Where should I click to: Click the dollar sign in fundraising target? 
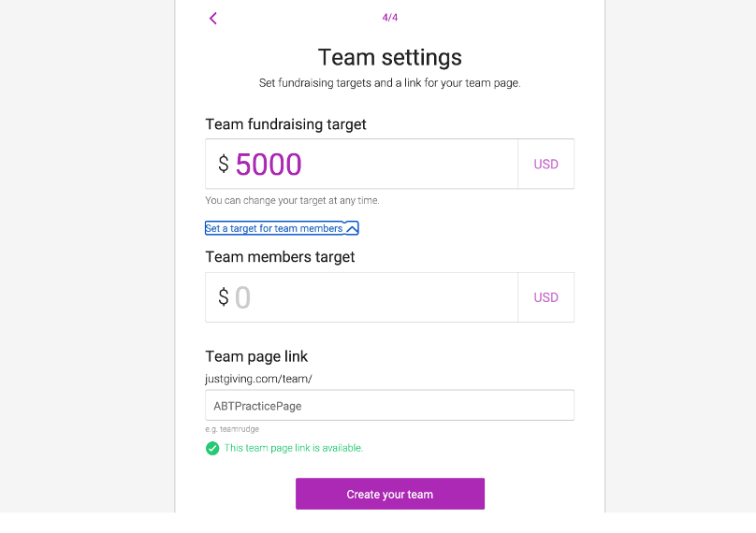pos(224,164)
